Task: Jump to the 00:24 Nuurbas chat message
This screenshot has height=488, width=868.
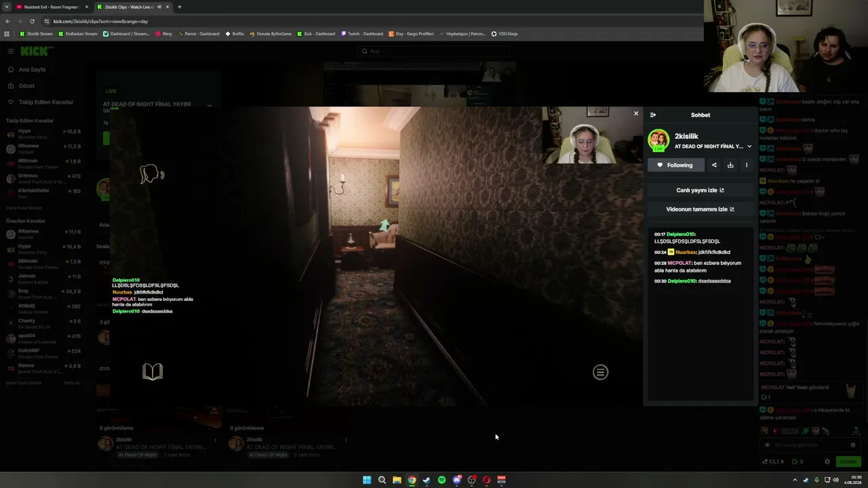Action: pos(692,252)
